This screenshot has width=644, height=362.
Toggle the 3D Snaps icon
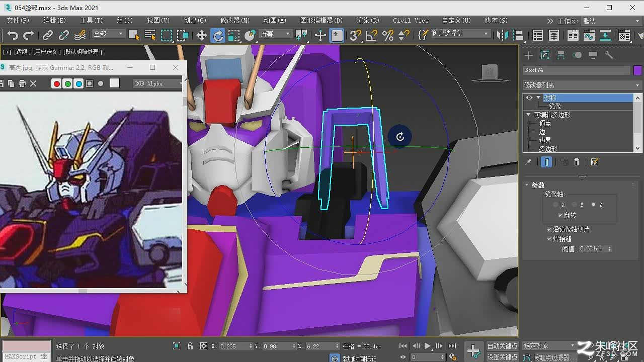click(356, 35)
